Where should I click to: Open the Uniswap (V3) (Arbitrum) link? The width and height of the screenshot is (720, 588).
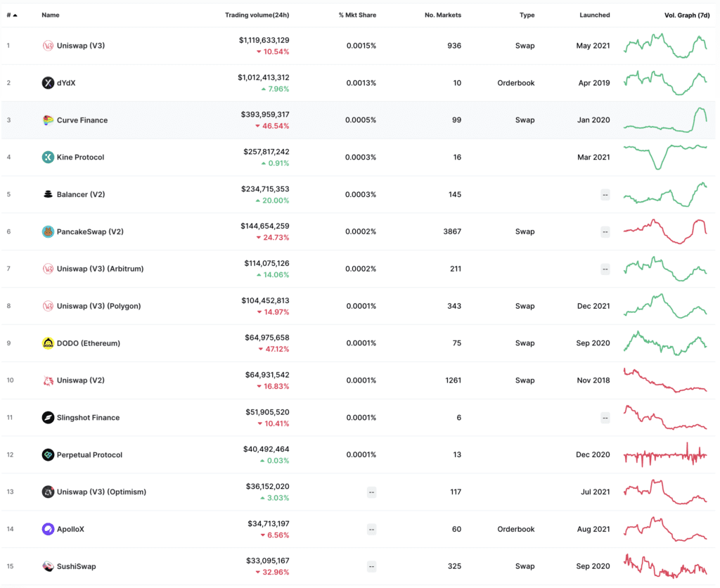click(100, 269)
